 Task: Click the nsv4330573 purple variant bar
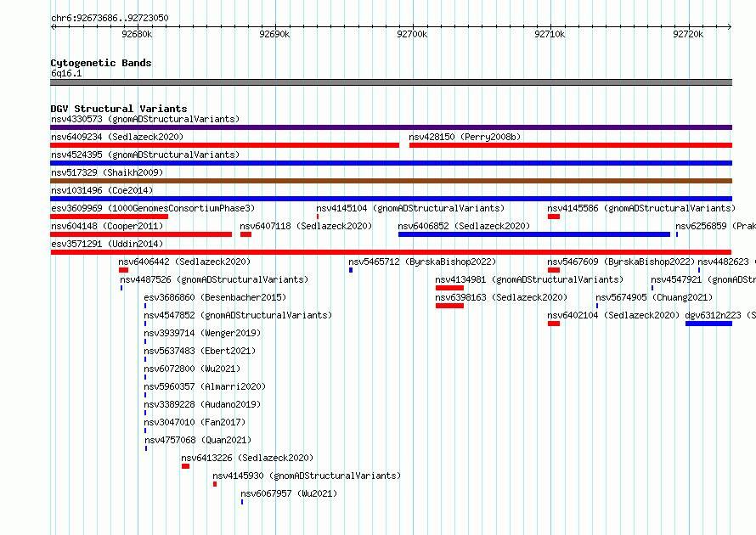(391, 127)
